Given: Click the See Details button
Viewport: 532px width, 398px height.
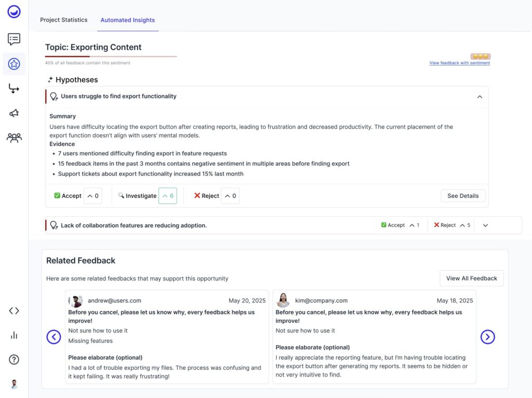Looking at the screenshot, I should tap(463, 196).
